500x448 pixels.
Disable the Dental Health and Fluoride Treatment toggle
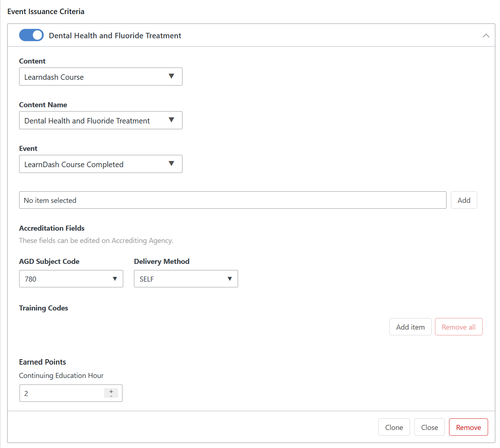pos(31,35)
